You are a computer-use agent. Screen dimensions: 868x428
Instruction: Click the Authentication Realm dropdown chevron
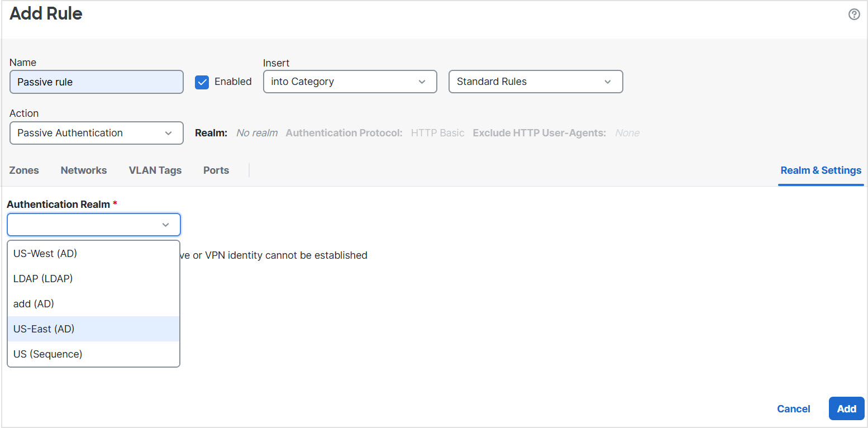pyautogui.click(x=165, y=225)
